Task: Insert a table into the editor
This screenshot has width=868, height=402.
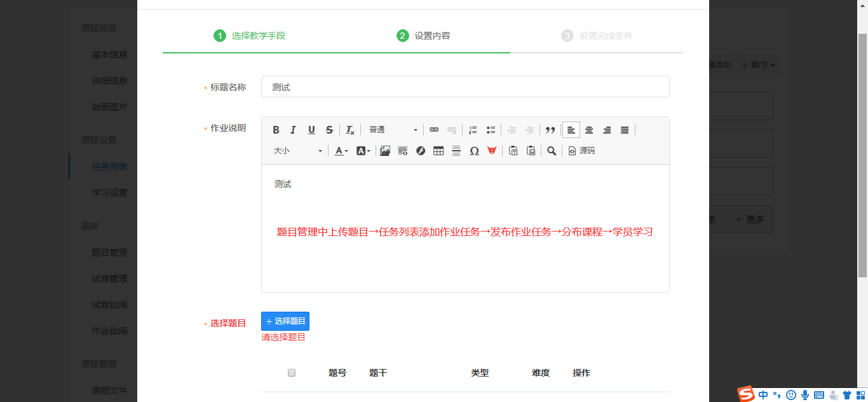Action: [x=438, y=151]
